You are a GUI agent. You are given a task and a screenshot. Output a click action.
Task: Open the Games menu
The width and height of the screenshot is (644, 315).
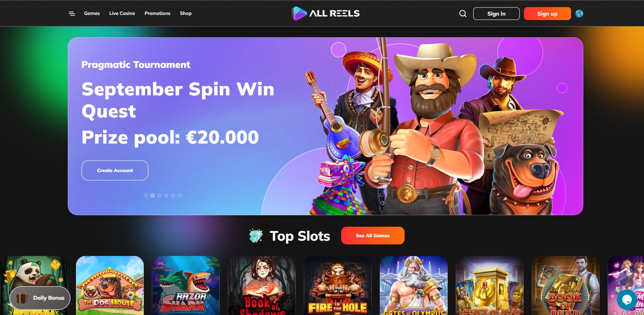pos(92,13)
